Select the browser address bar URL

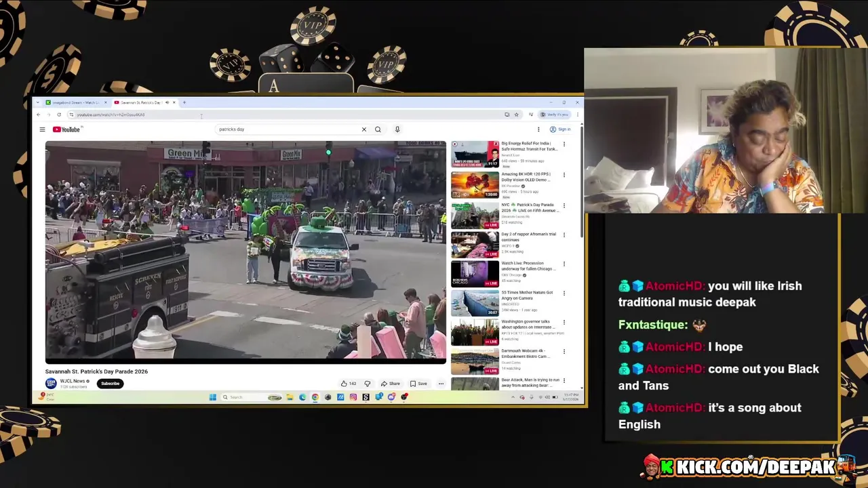(x=111, y=115)
